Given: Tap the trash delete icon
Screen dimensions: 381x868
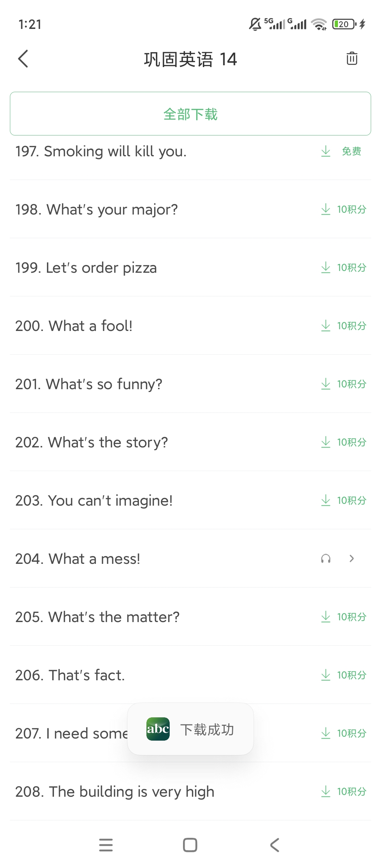Looking at the screenshot, I should point(352,59).
